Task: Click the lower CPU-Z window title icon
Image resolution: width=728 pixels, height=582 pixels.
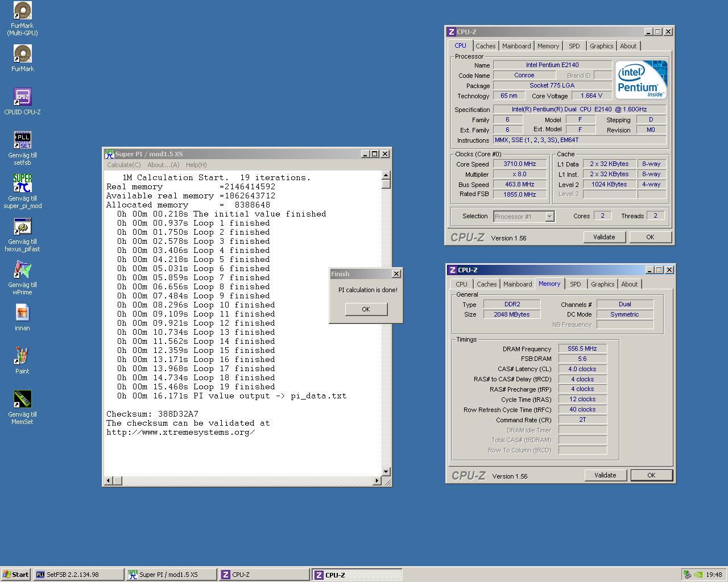Action: tap(453, 270)
